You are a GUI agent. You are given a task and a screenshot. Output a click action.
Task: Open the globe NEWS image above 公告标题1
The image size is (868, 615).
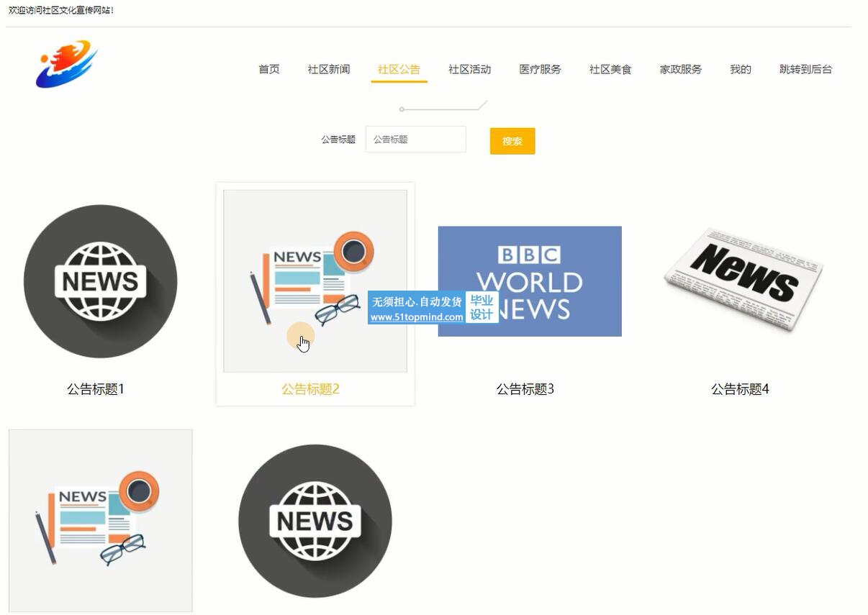pos(101,281)
